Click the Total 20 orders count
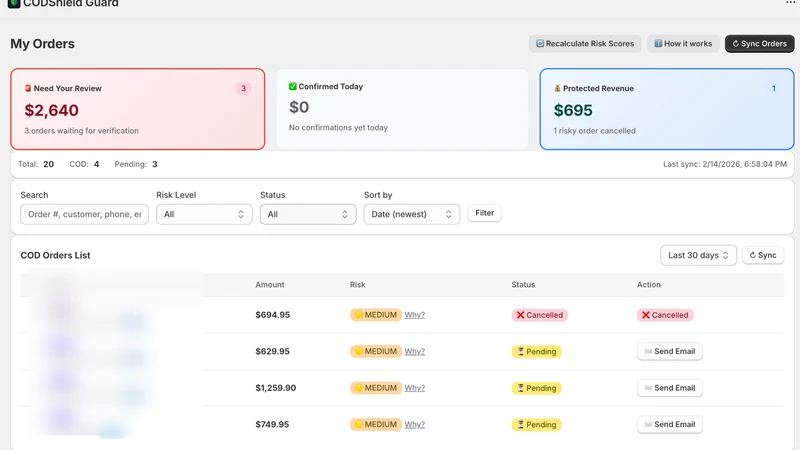 tap(36, 164)
